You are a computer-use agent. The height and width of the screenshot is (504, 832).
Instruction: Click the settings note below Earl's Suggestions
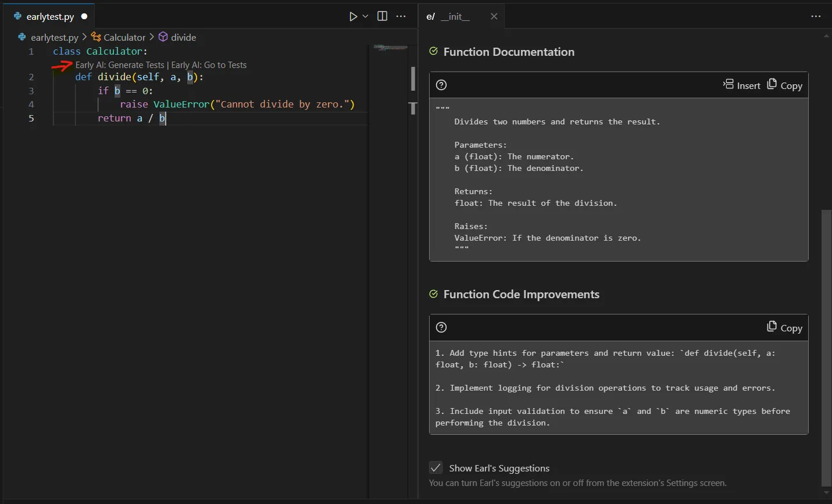click(x=578, y=482)
